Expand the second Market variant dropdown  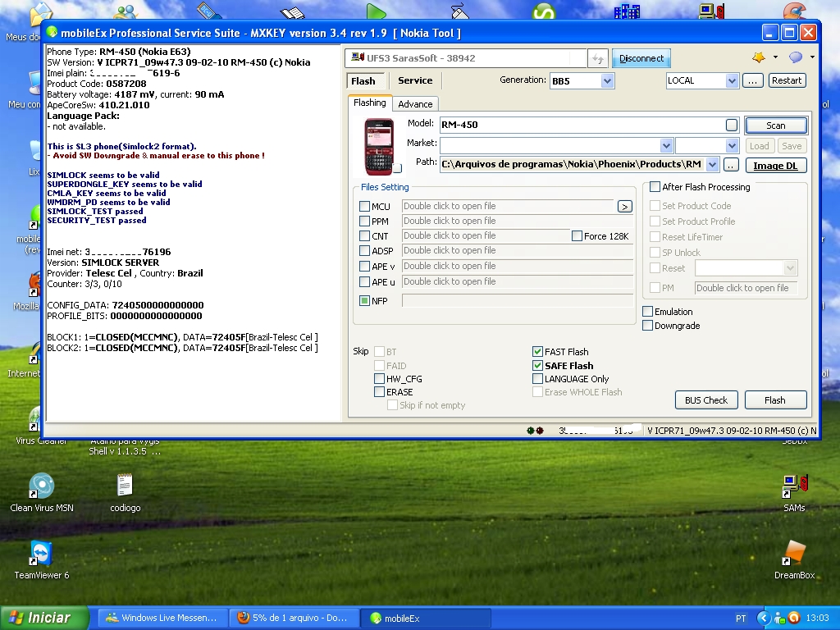coord(733,146)
